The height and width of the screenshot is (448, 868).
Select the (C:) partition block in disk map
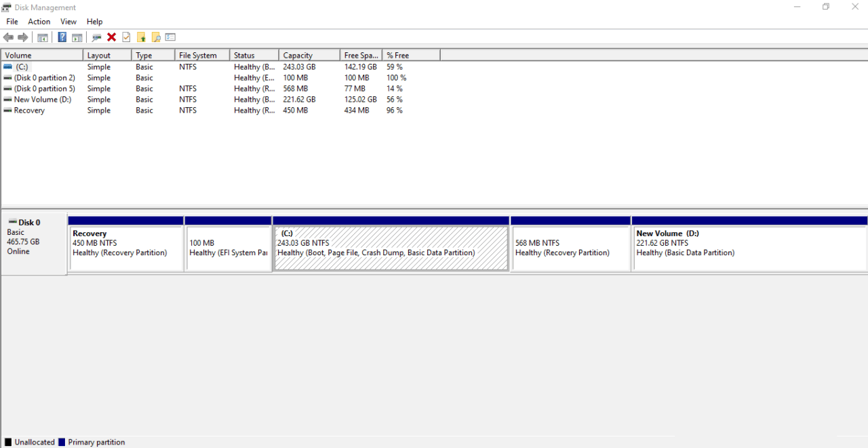coord(391,248)
